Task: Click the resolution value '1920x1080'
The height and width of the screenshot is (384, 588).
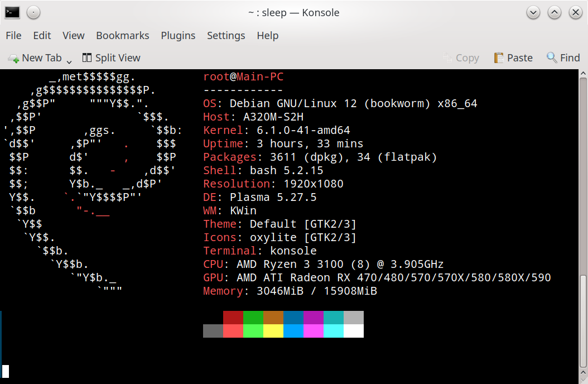Action: (x=314, y=184)
